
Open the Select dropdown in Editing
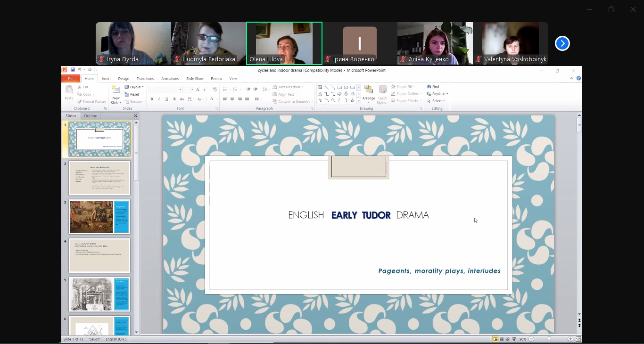pos(437,101)
